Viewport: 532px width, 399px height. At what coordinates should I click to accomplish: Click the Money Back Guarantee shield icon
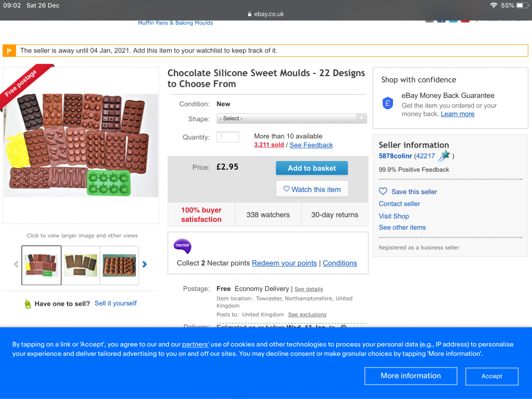click(x=387, y=103)
